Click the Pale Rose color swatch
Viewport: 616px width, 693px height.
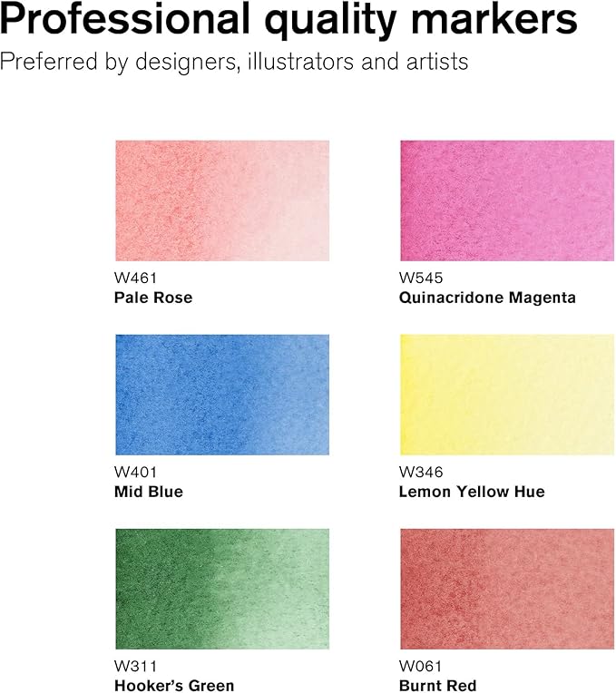click(222, 200)
